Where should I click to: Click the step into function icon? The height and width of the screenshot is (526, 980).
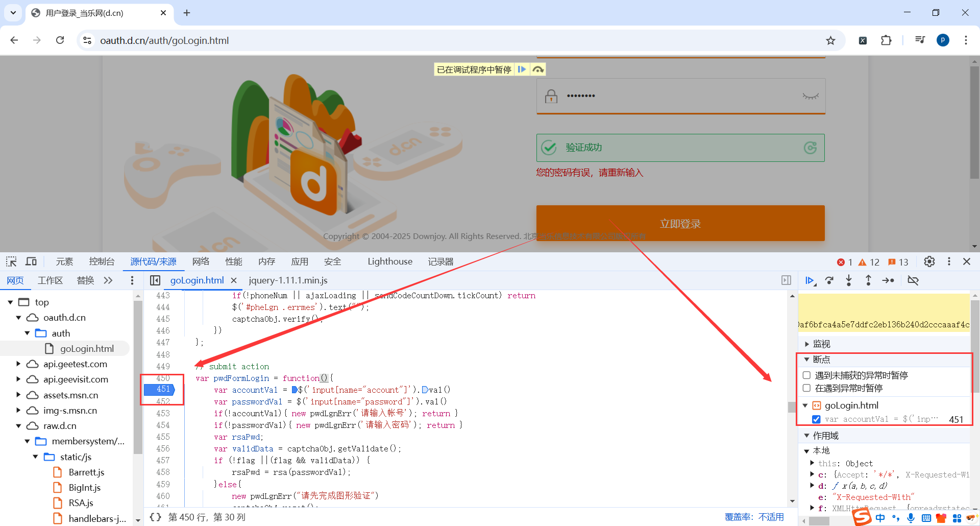tap(849, 280)
